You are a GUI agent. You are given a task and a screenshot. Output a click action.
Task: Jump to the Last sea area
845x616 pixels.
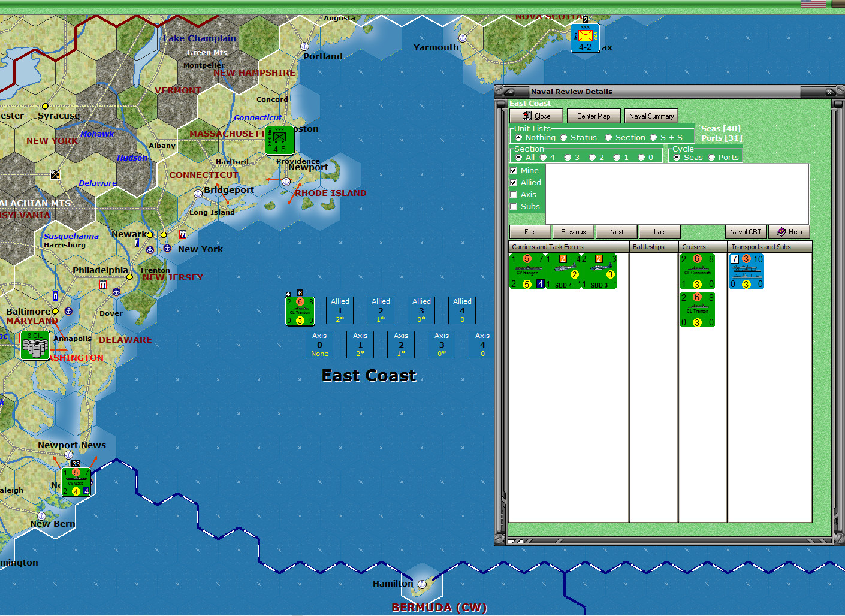(660, 232)
